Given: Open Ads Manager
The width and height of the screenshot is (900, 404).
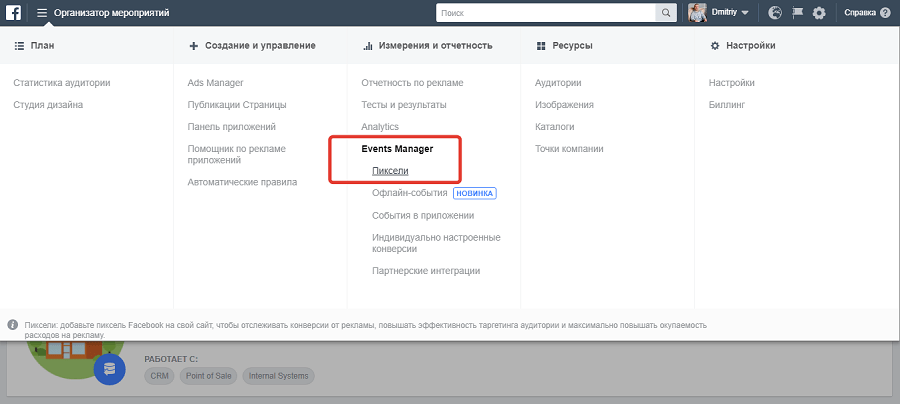Looking at the screenshot, I should [x=215, y=83].
